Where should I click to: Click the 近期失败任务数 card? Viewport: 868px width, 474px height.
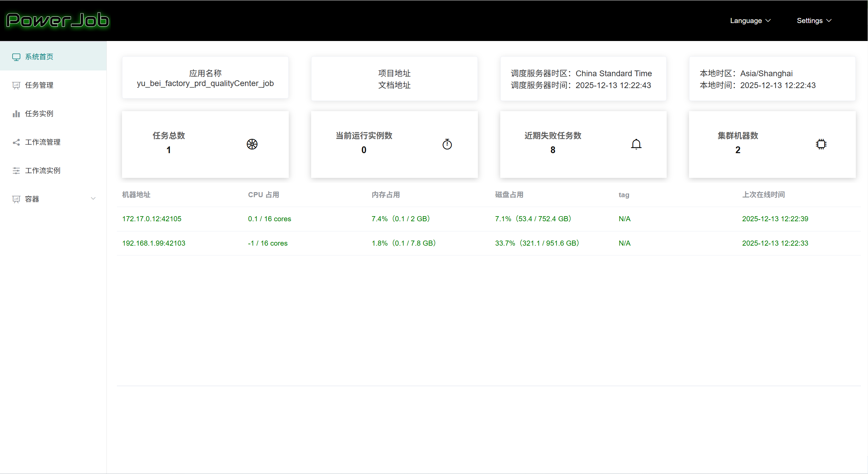click(583, 144)
